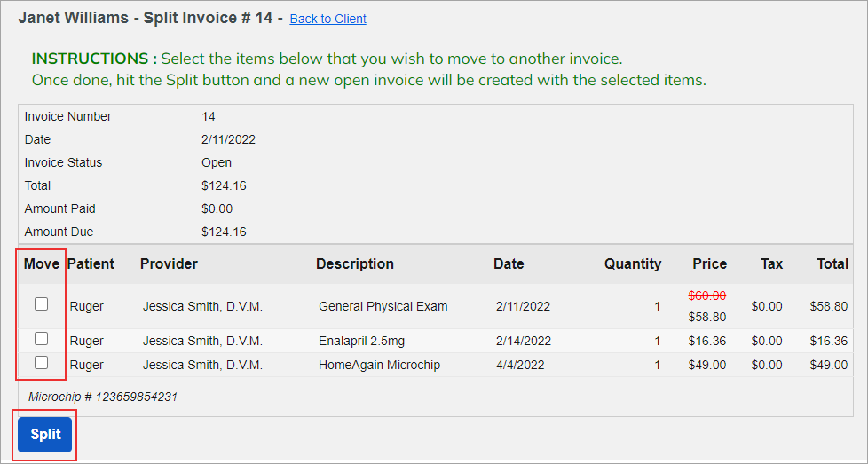
Task: Select the HomeAgain Microchip Move checkbox
Action: click(x=41, y=362)
